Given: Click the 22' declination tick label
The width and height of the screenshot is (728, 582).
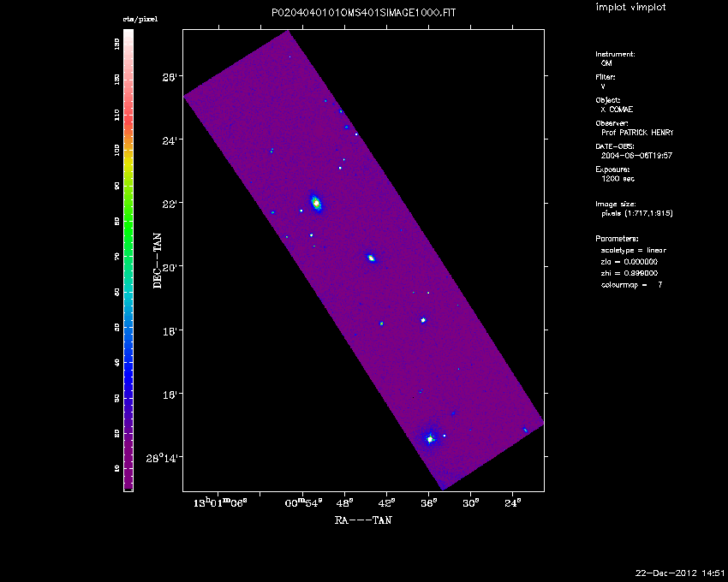Looking at the screenshot, I should 170,204.
